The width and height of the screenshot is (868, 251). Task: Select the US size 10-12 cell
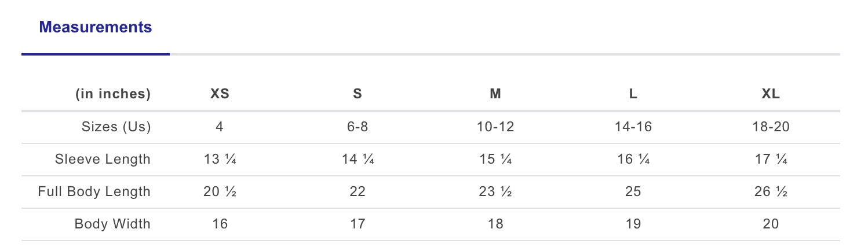click(x=495, y=127)
